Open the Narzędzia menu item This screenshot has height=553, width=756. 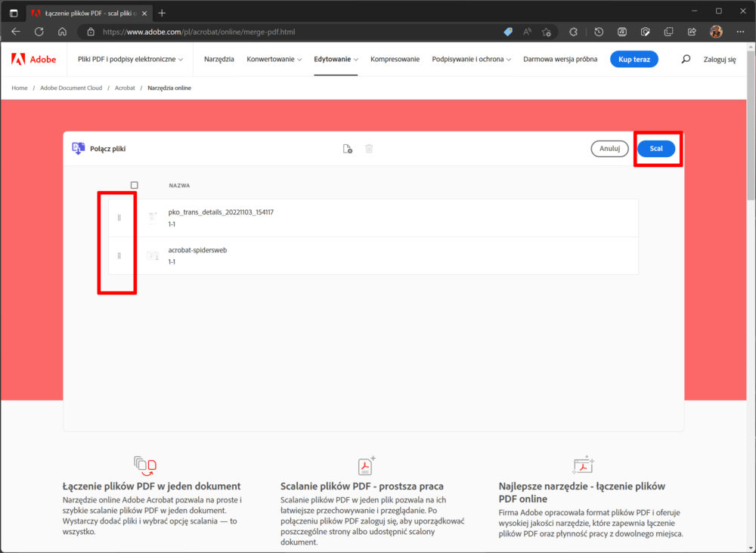point(219,59)
